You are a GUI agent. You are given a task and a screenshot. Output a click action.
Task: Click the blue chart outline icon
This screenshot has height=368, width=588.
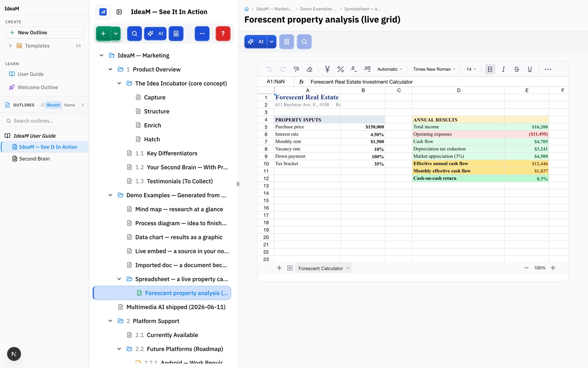click(103, 12)
